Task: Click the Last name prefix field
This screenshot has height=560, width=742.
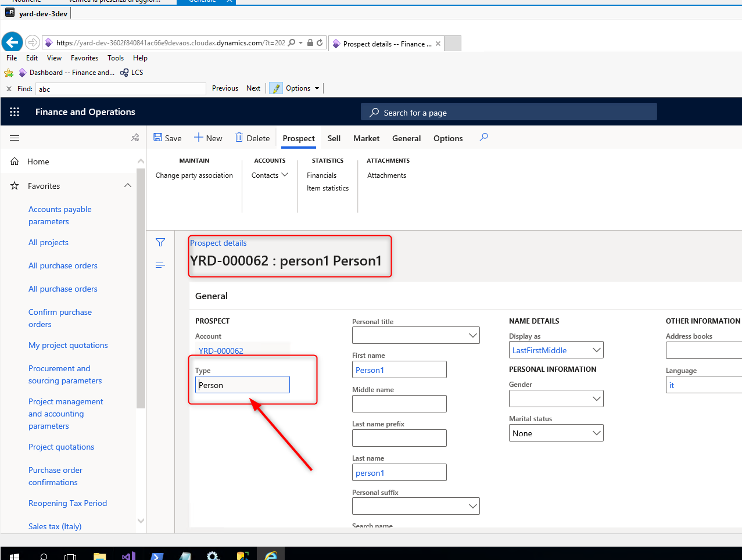Action: coord(399,438)
